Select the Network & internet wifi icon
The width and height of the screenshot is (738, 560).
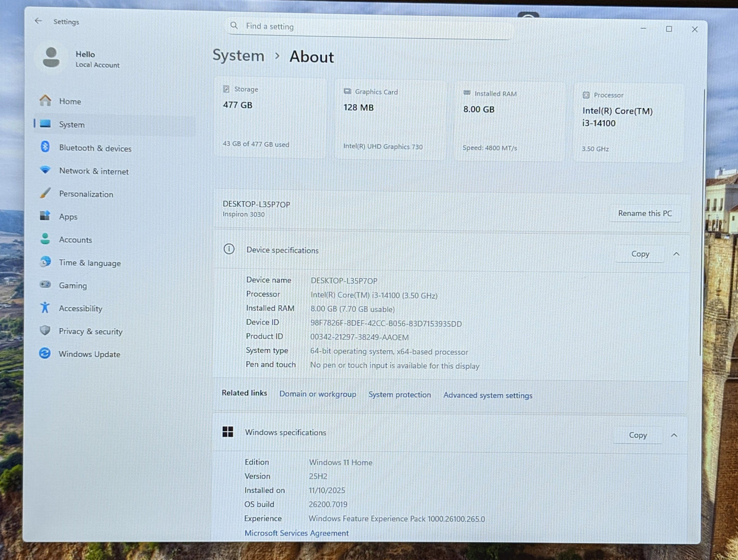pyautogui.click(x=45, y=170)
